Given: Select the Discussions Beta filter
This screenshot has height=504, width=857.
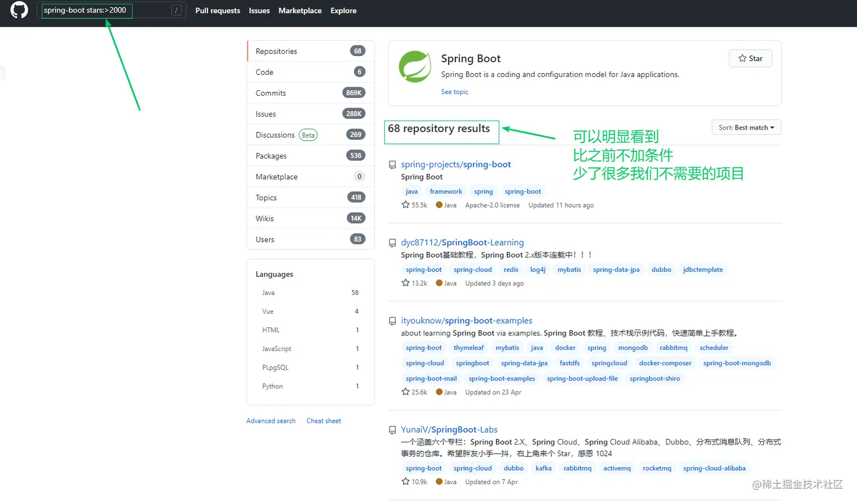Looking at the screenshot, I should pyautogui.click(x=311, y=135).
